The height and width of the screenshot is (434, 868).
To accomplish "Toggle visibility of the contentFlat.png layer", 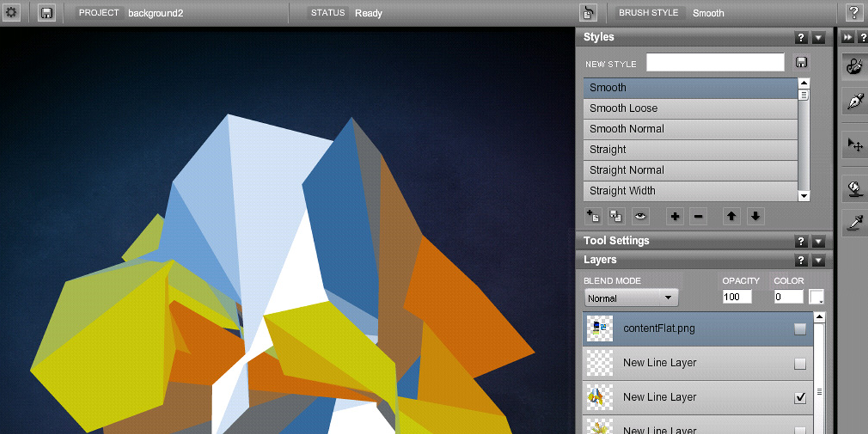I will pos(800,328).
